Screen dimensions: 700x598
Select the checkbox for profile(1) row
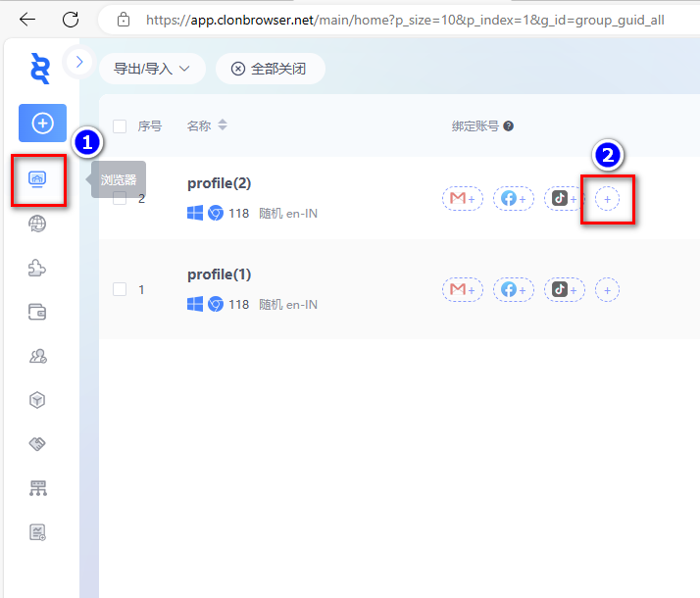point(120,289)
